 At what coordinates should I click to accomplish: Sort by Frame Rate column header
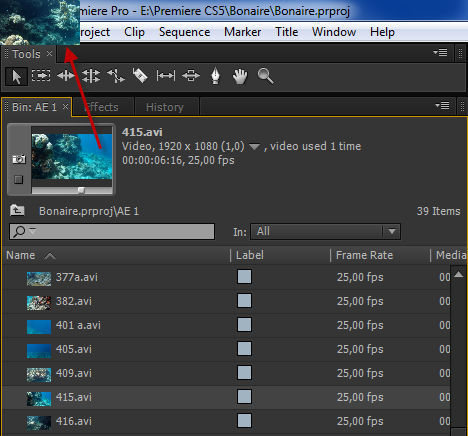pyautogui.click(x=364, y=255)
